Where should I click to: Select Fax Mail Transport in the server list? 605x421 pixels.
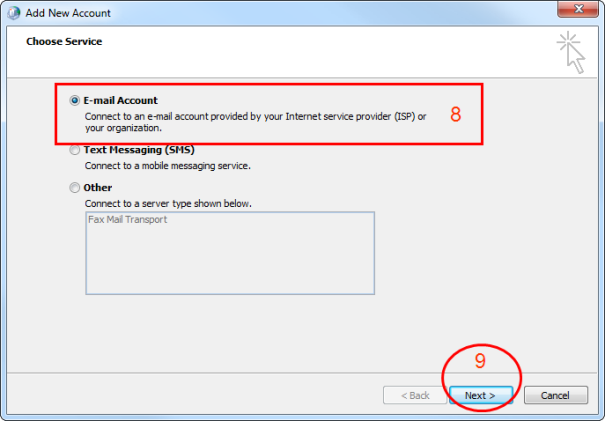pyautogui.click(x=127, y=220)
